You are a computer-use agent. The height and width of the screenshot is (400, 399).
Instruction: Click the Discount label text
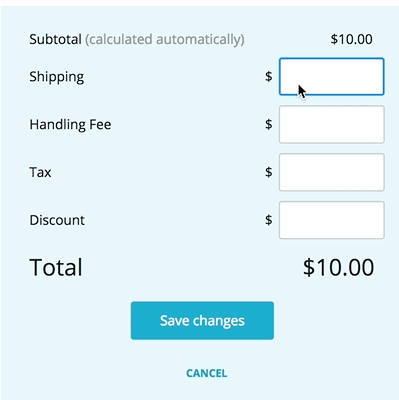57,220
